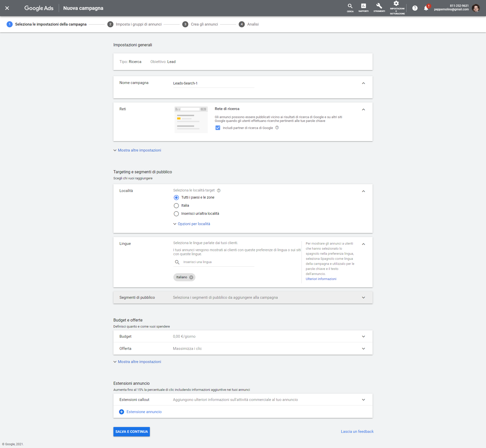Open the notifications bell
This screenshot has width=486, height=448.
tap(426, 8)
